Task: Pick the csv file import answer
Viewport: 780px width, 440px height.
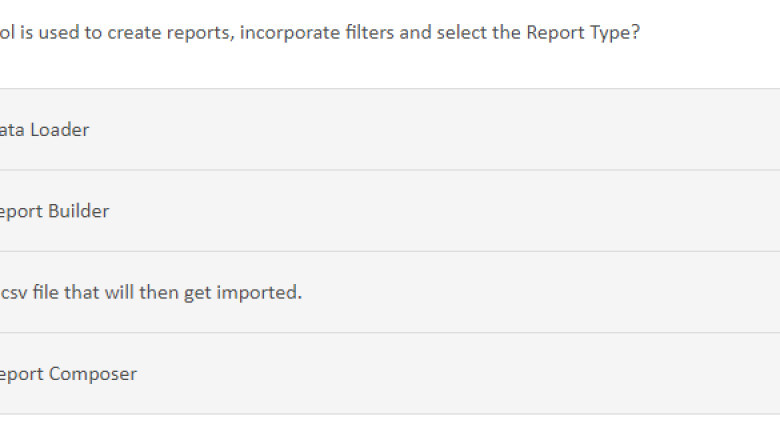Action: (150, 293)
